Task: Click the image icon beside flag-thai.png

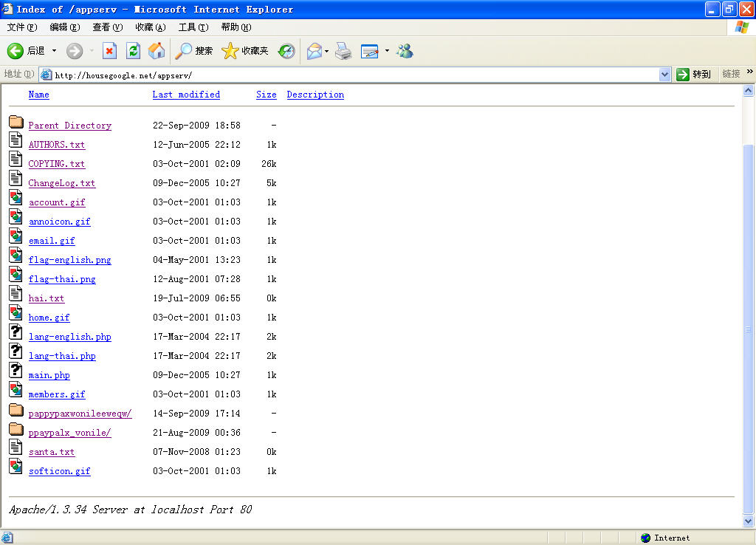Action: pos(16,275)
